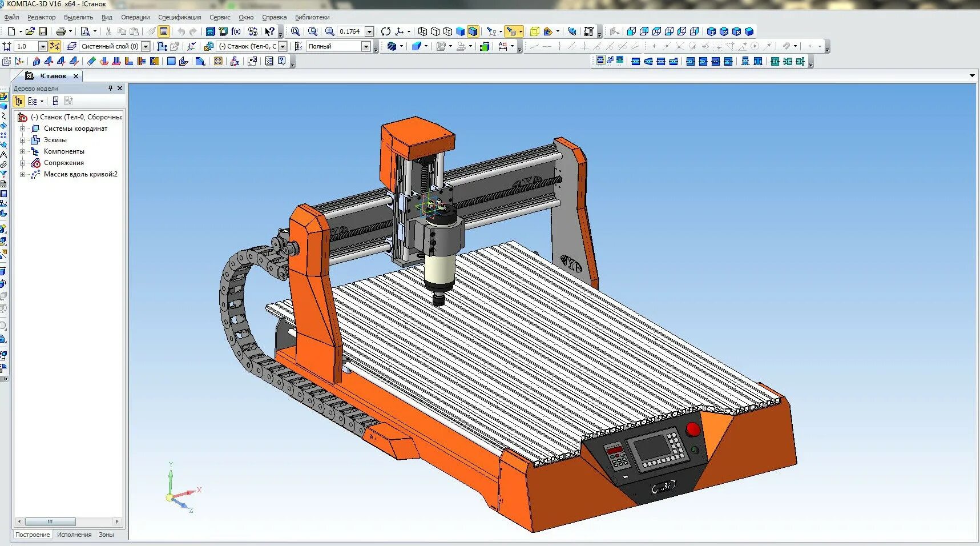The image size is (980, 546).
Task: Click the zoom in magnifier icon
Action: point(330,31)
